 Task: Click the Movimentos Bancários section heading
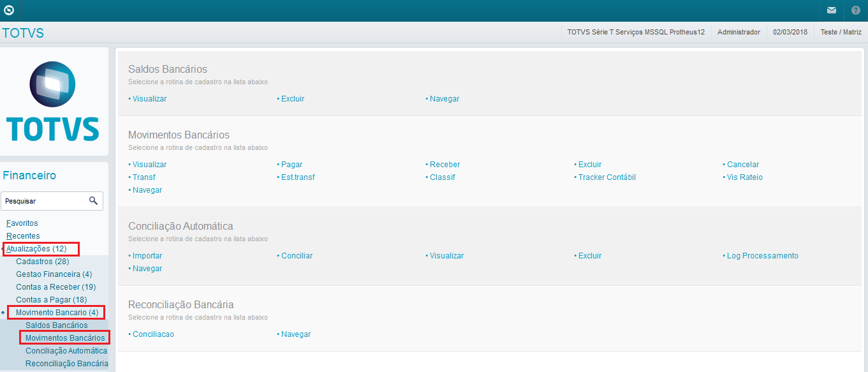tap(179, 135)
